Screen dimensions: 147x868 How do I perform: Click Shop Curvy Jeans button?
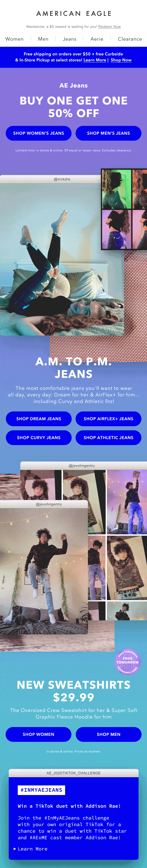click(x=39, y=437)
